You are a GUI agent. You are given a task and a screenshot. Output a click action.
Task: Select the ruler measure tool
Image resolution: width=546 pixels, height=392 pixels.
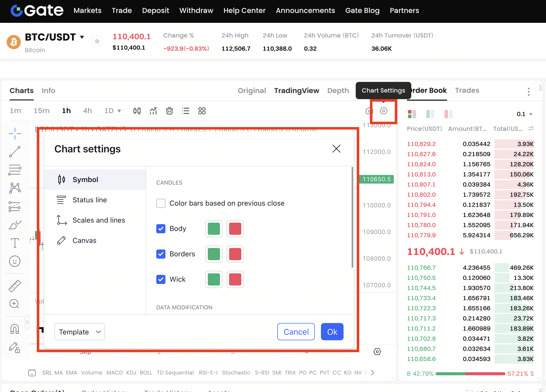tap(15, 286)
